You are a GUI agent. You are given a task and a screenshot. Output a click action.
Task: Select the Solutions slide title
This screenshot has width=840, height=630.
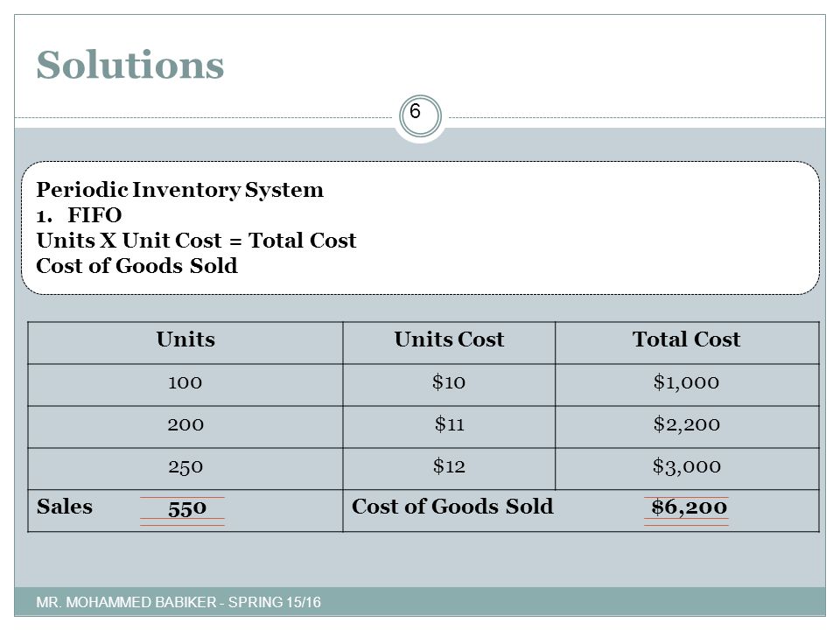tap(130, 65)
